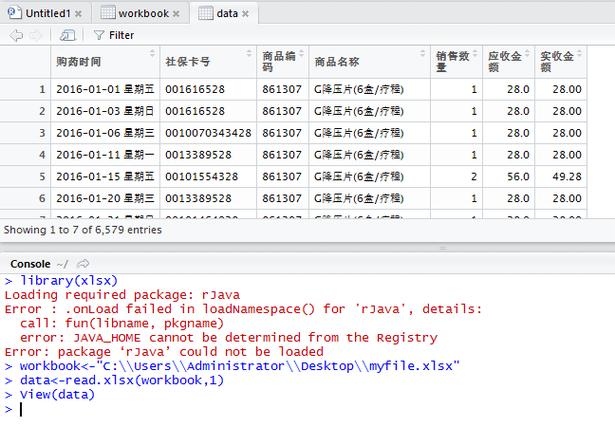Click the grid icon on workbook tab

(x=107, y=13)
